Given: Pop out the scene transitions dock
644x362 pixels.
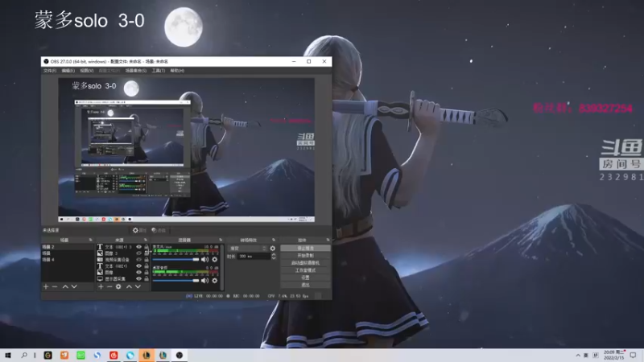Looking at the screenshot, I should point(274,240).
